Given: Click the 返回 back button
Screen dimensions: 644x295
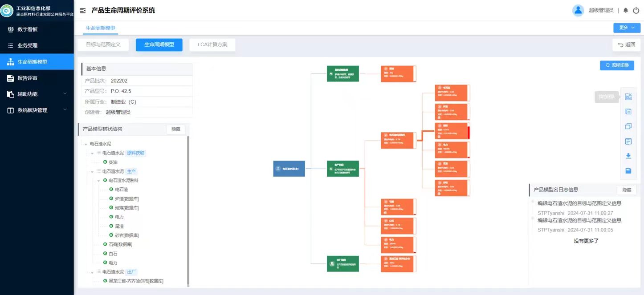Looking at the screenshot, I should 626,44.
